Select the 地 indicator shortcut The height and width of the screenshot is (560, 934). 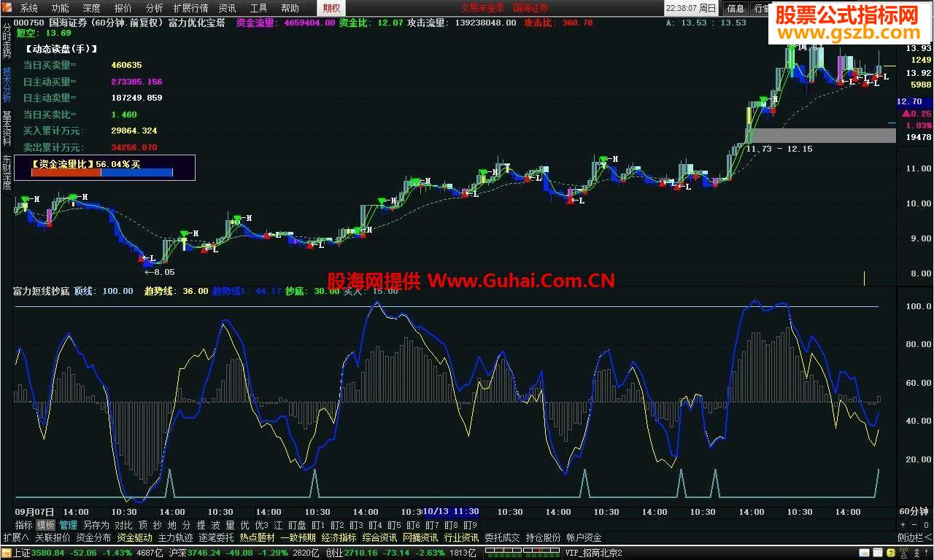point(172,525)
